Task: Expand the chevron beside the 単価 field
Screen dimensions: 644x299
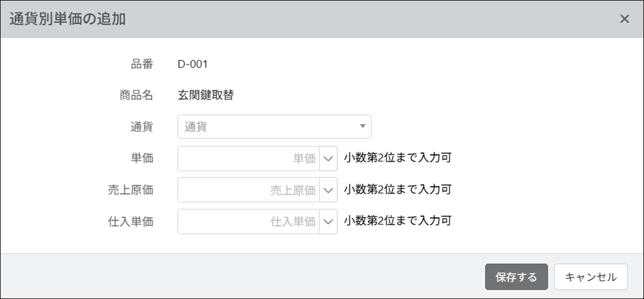Action: point(328,158)
